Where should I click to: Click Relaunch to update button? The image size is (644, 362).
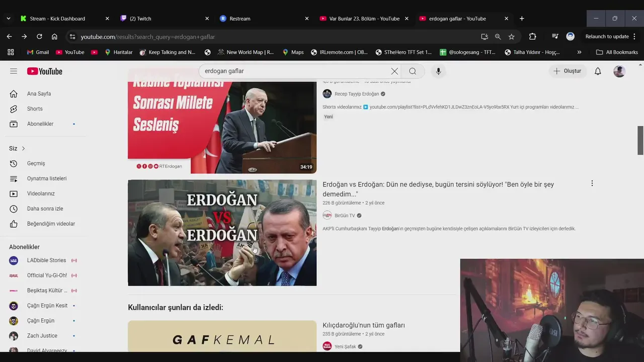[610, 36]
